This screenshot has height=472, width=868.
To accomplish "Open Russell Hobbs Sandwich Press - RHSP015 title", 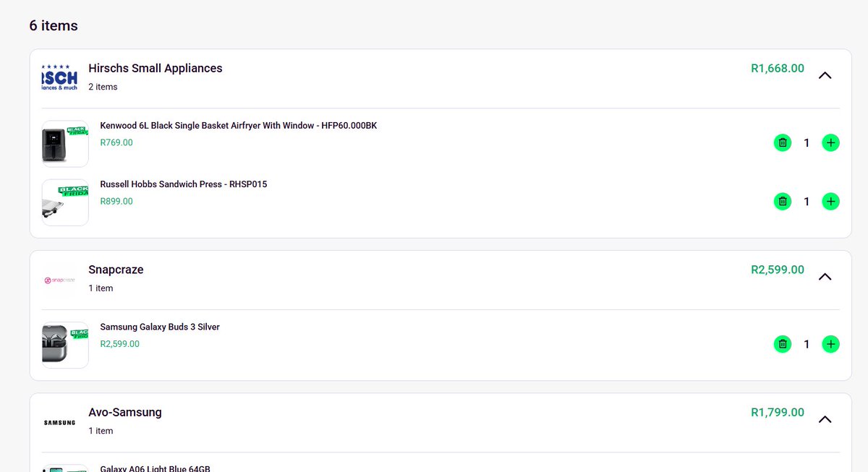I will [184, 184].
